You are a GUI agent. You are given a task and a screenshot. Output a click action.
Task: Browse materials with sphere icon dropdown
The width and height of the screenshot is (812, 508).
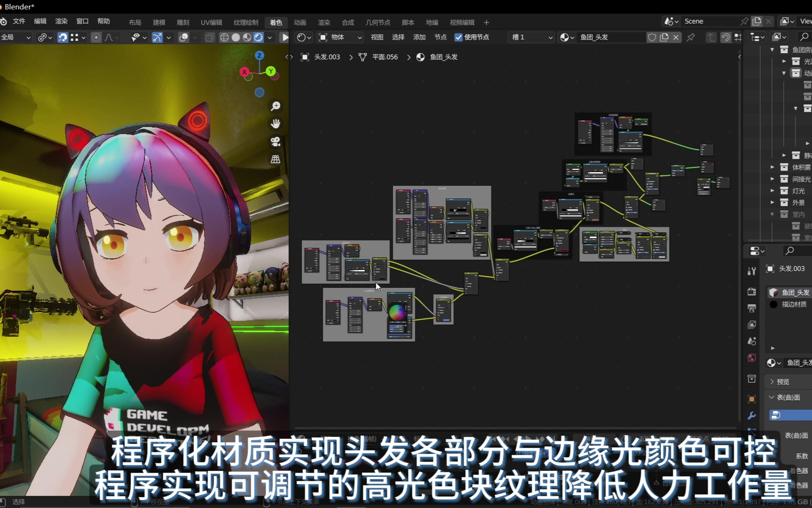point(567,37)
